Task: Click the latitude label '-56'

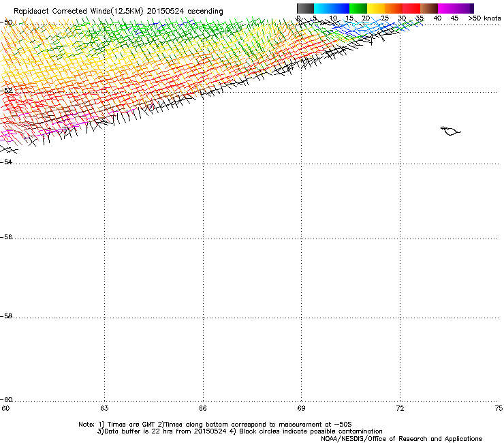Action: coord(6,237)
